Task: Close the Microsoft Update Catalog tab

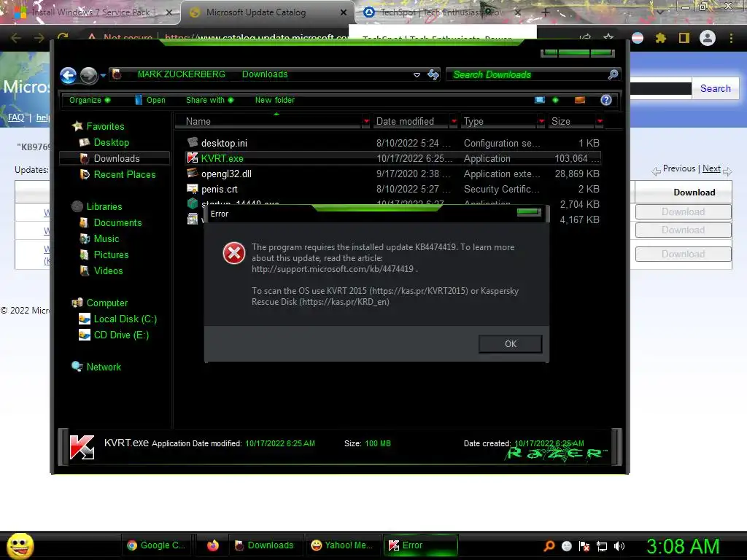Action: click(x=344, y=12)
